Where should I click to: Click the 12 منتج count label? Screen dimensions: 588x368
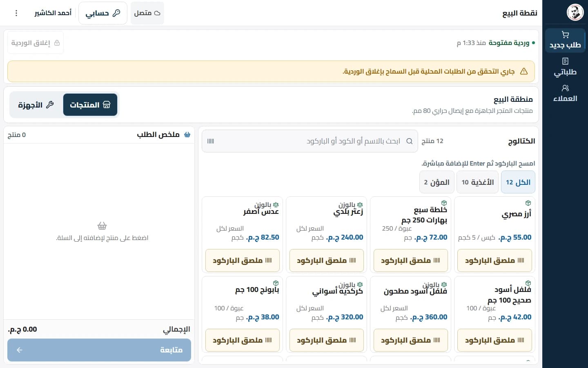pos(432,141)
